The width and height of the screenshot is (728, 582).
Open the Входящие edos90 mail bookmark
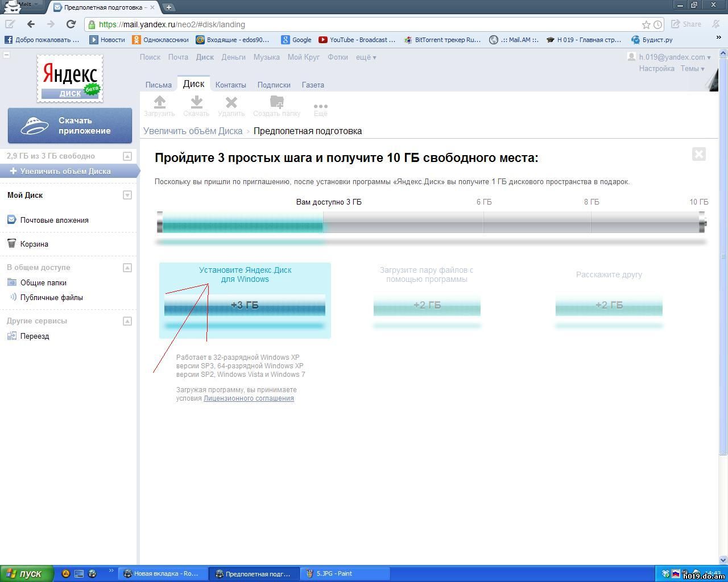(233, 40)
